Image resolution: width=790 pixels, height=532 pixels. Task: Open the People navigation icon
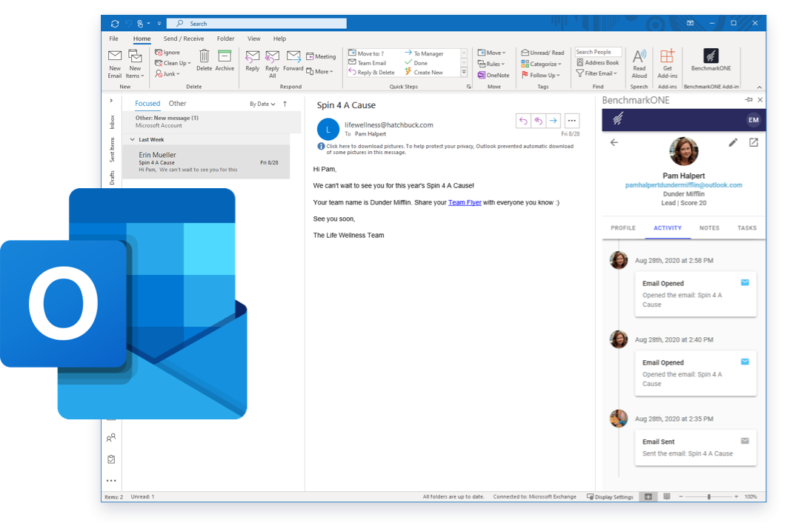[111, 437]
